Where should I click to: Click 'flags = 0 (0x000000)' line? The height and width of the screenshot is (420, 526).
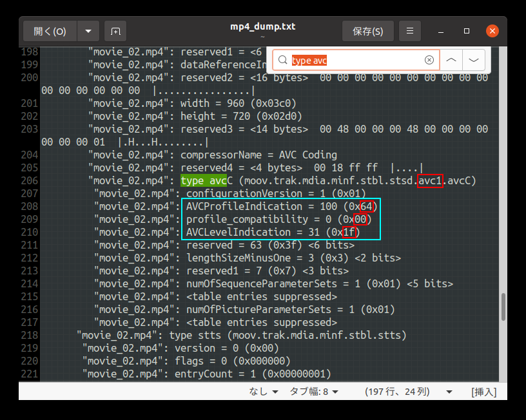click(233, 361)
